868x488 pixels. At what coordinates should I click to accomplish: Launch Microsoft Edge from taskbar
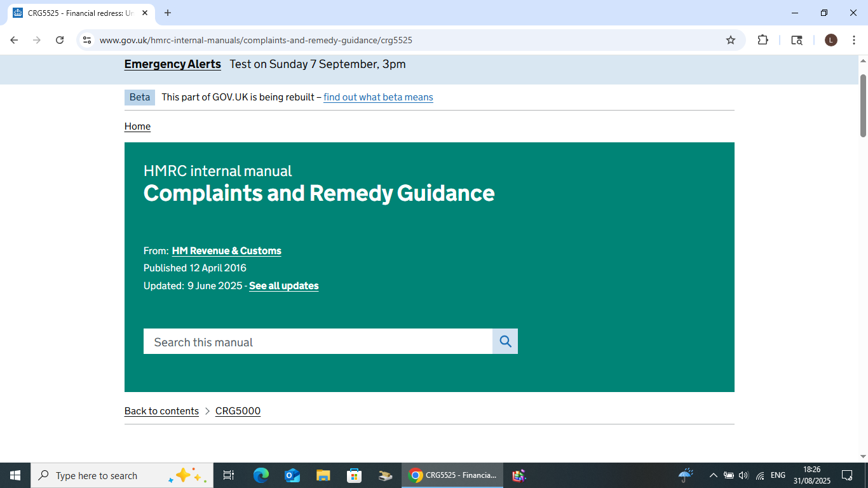pos(261,475)
